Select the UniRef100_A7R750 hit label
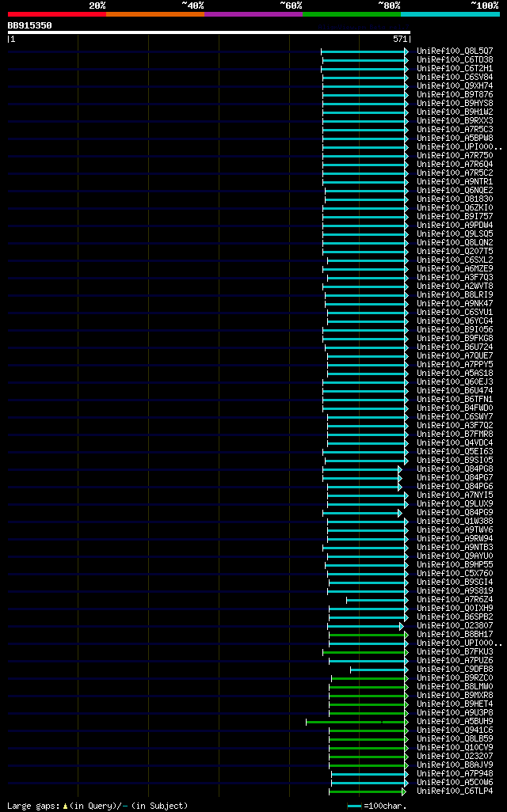 click(x=456, y=155)
